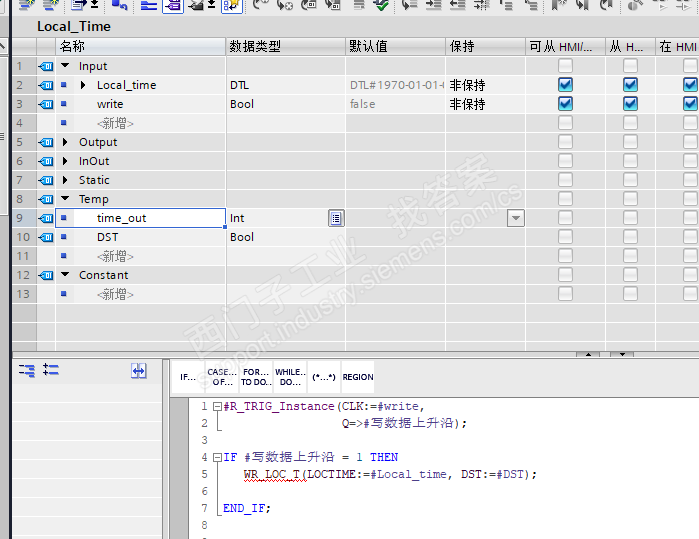Uncheck HMI accessible checkbox for Local_time

(565, 85)
